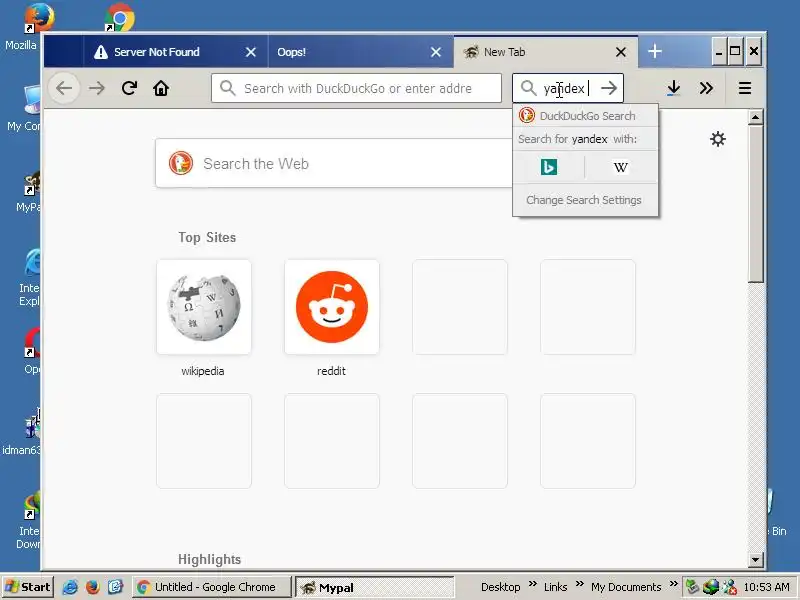
Task: Click the search bar magnifier icon
Action: point(528,88)
